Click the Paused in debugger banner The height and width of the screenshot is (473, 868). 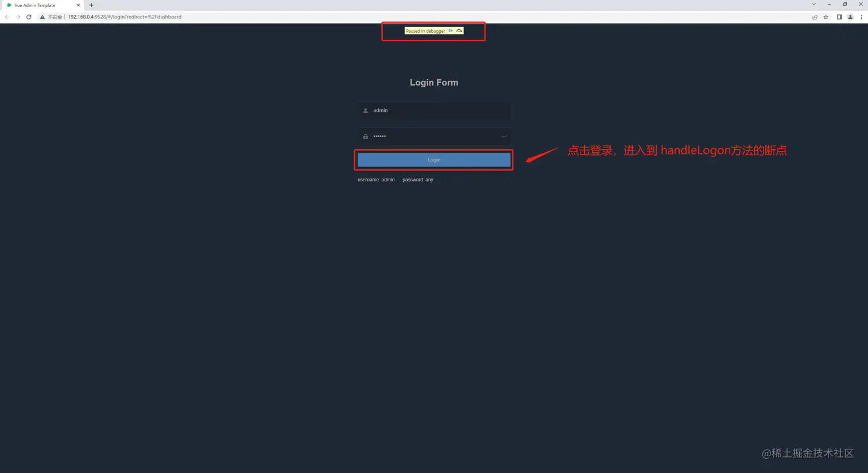click(x=425, y=31)
